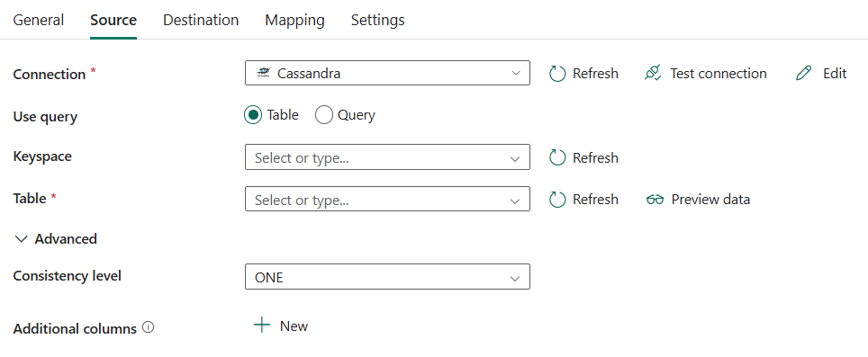
Task: Open the Consistency level dropdown
Action: 387,276
